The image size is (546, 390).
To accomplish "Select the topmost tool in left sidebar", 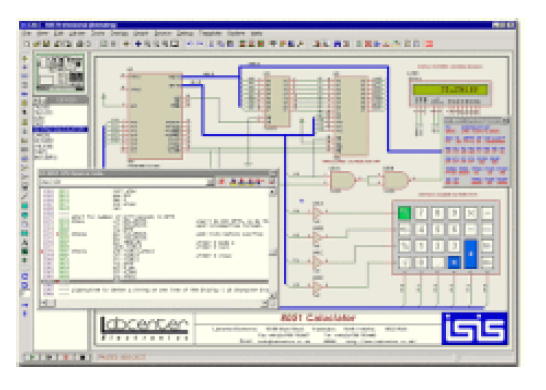I will (25, 58).
